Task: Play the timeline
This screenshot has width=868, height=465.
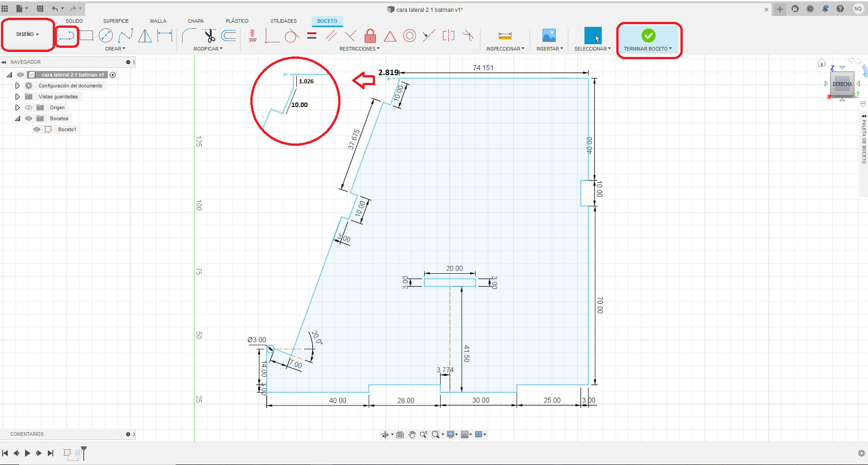Action: coord(27,453)
